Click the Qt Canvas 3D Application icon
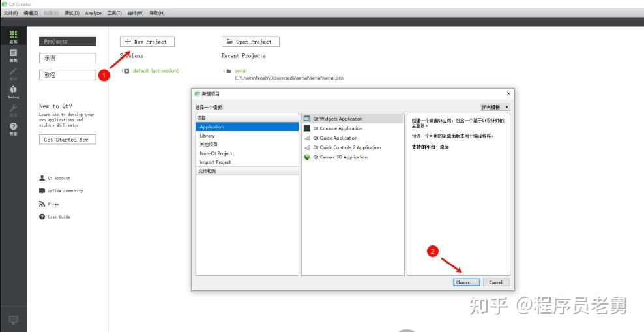This screenshot has width=644, height=332. [x=307, y=157]
